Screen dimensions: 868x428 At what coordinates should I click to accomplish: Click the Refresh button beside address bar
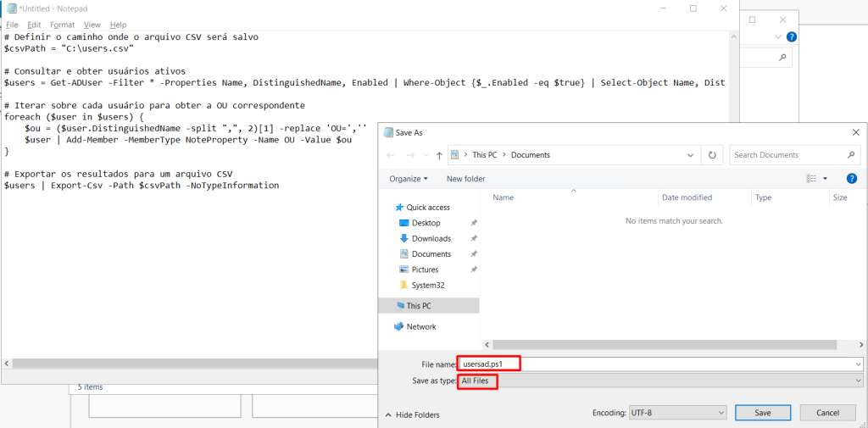(712, 155)
